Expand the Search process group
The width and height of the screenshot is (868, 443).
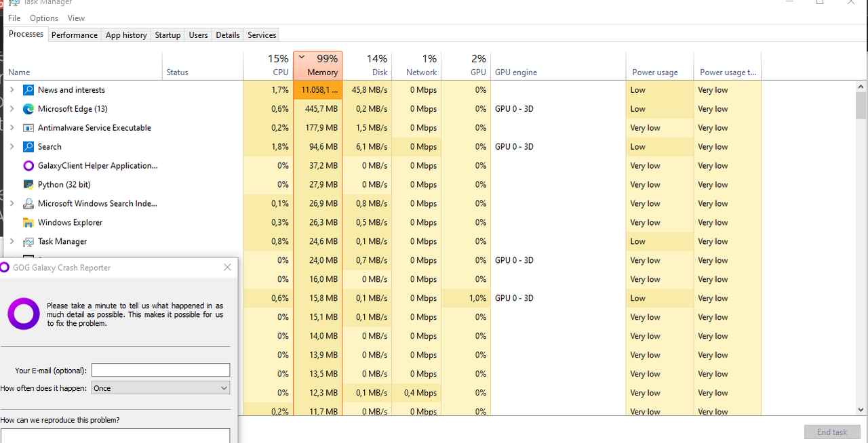tap(12, 147)
